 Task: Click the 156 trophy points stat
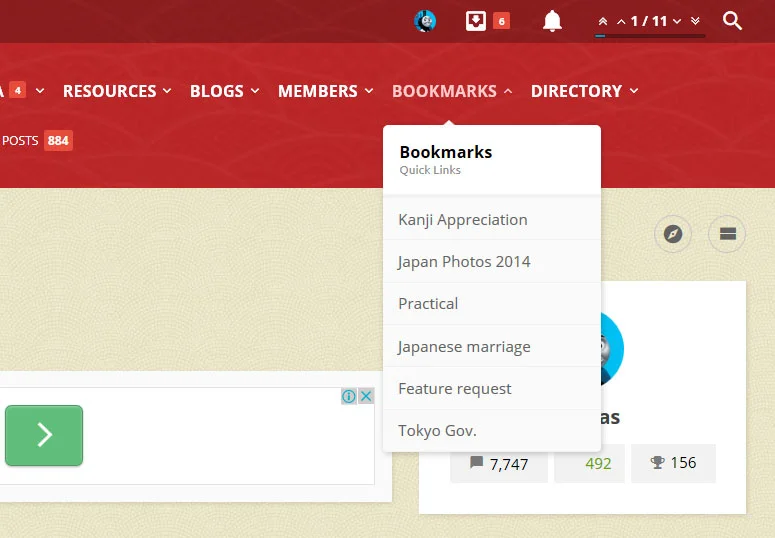[x=673, y=463]
